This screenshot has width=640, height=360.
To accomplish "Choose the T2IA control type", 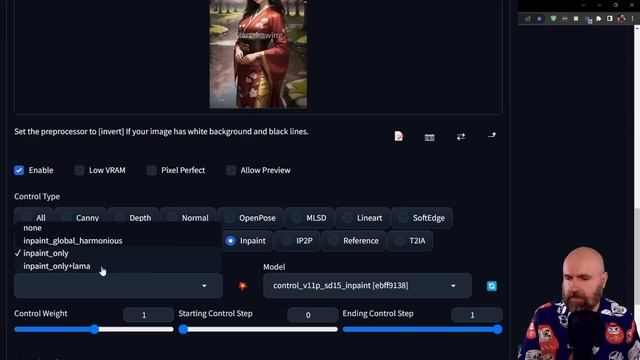I will click(410, 241).
